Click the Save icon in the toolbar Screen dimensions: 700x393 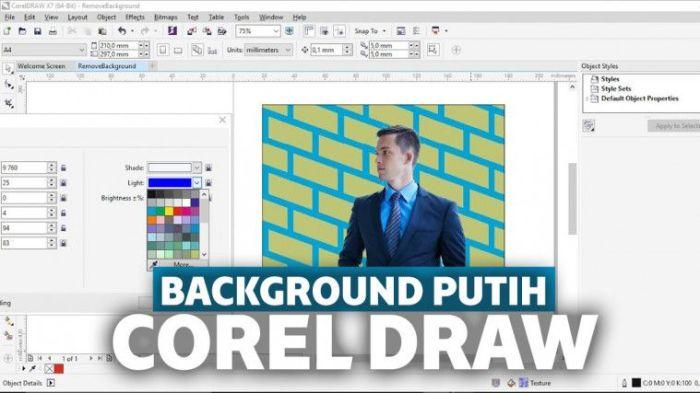38,31
